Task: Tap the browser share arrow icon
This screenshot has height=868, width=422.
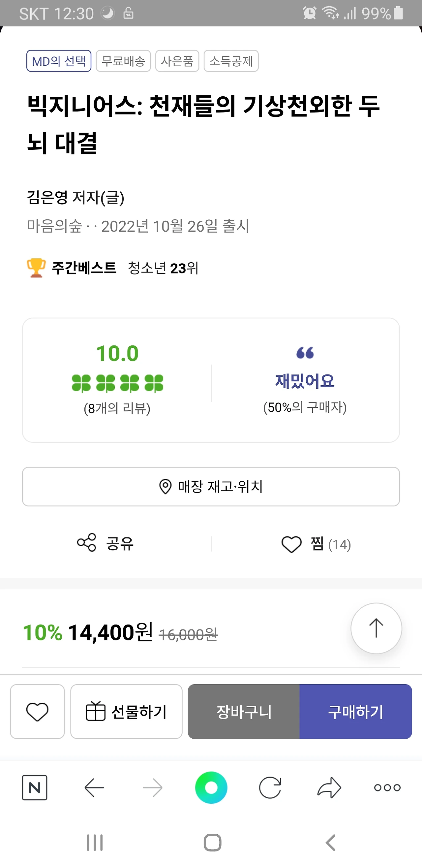Action: click(x=329, y=788)
